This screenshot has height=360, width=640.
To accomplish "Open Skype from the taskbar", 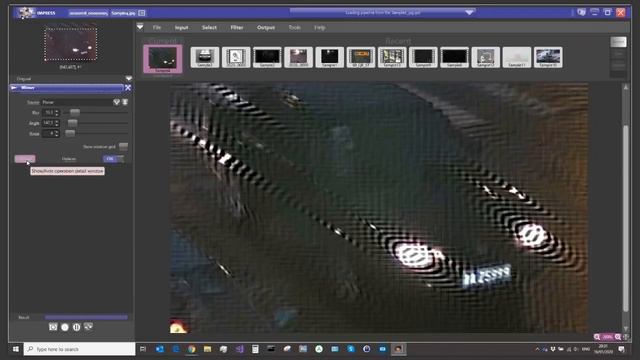I will [x=351, y=349].
